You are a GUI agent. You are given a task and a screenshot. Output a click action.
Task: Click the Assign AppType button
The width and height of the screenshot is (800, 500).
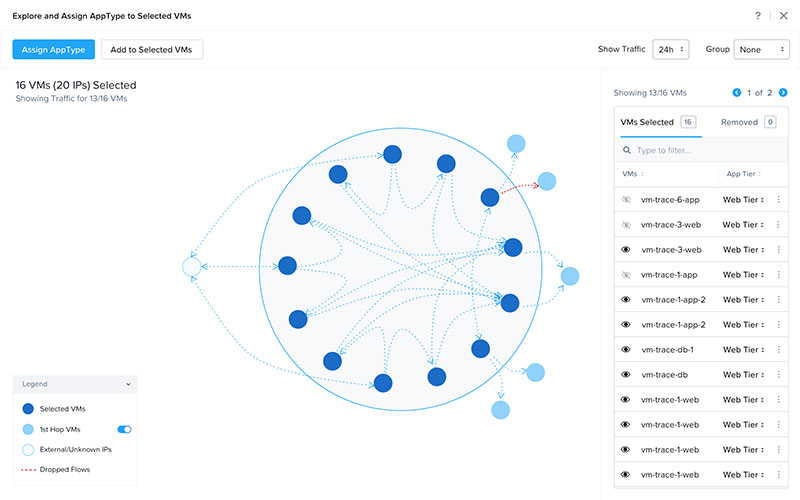[53, 50]
